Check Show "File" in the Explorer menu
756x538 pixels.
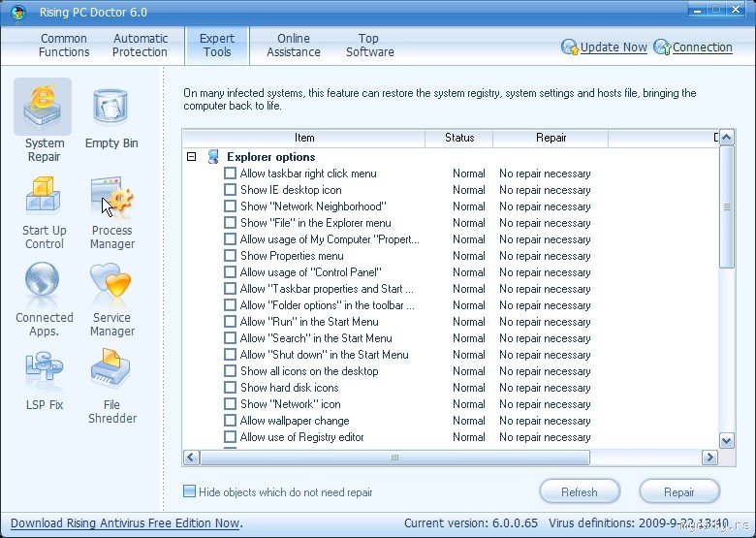pyautogui.click(x=230, y=222)
